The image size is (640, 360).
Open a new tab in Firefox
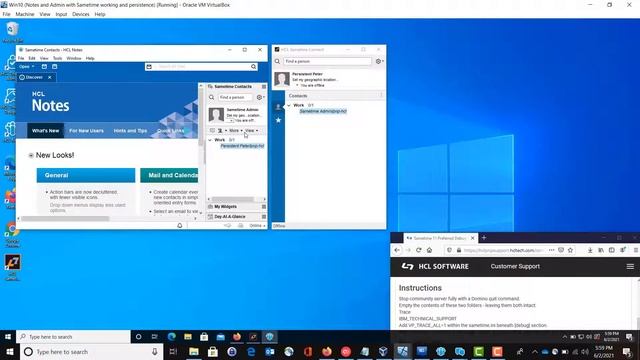pyautogui.click(x=484, y=238)
